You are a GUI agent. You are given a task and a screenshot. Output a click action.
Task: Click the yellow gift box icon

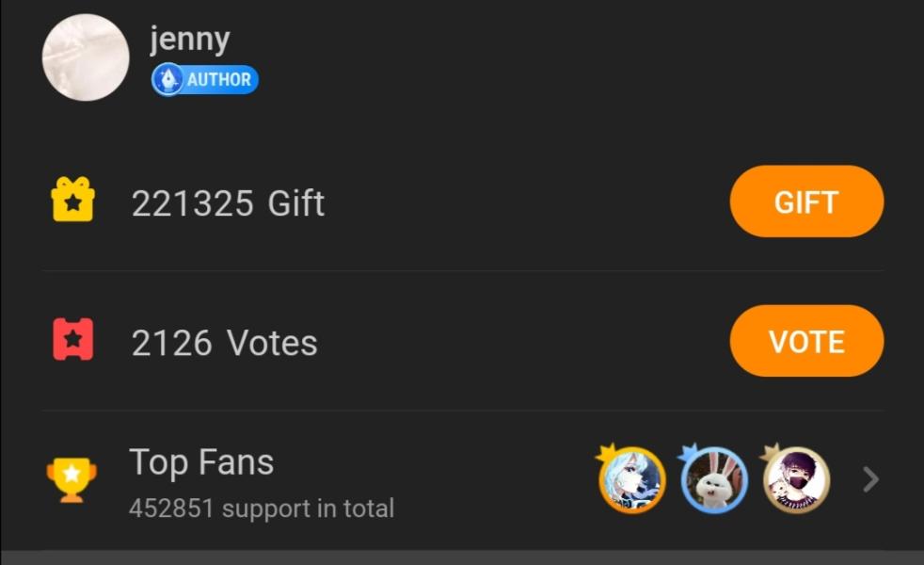pos(72,202)
